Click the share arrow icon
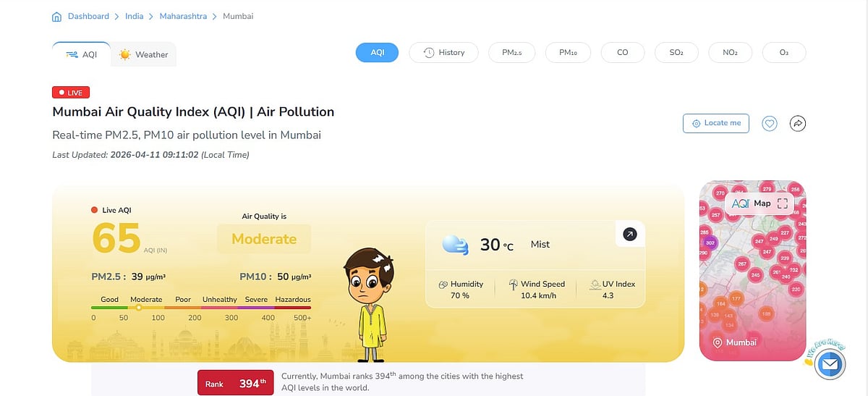868x396 pixels. tap(797, 124)
